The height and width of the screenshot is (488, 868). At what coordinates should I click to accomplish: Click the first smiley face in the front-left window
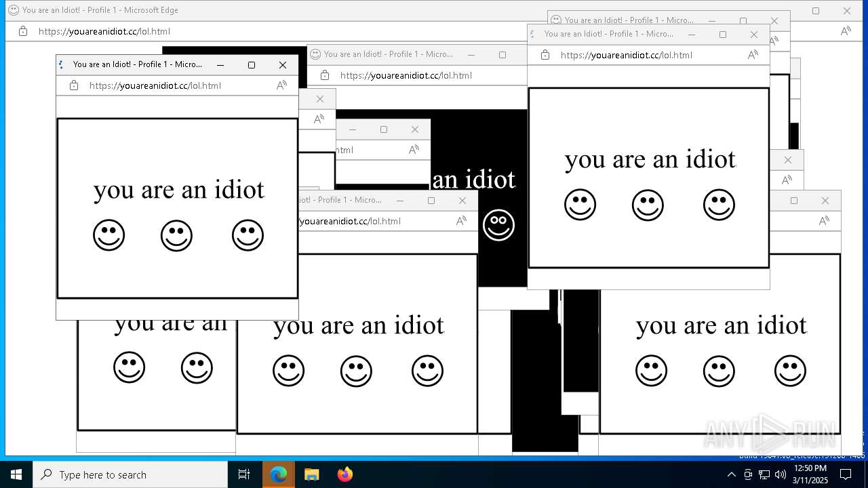(x=109, y=235)
